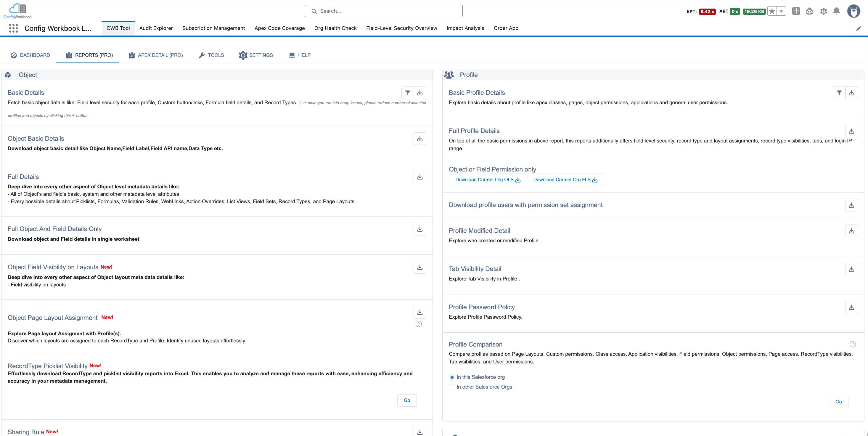Click the EPT 6.43 s badge
This screenshot has width=868, height=436.
pos(707,12)
